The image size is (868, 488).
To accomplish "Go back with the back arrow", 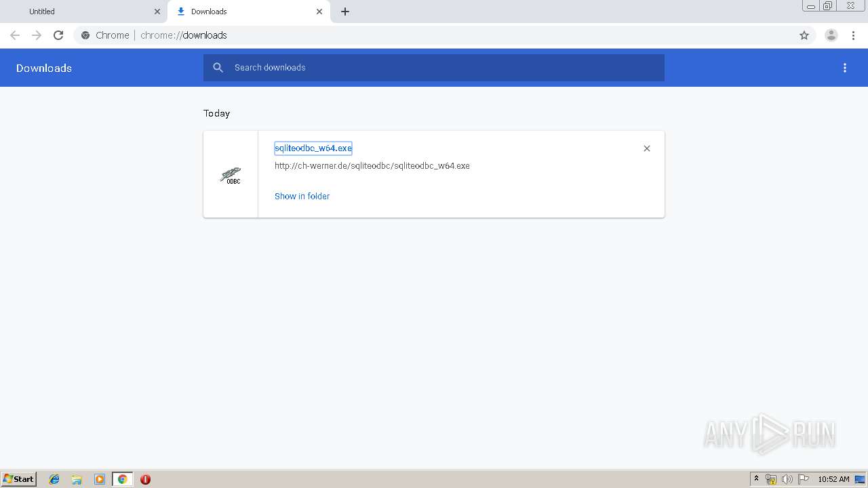I will [x=15, y=35].
